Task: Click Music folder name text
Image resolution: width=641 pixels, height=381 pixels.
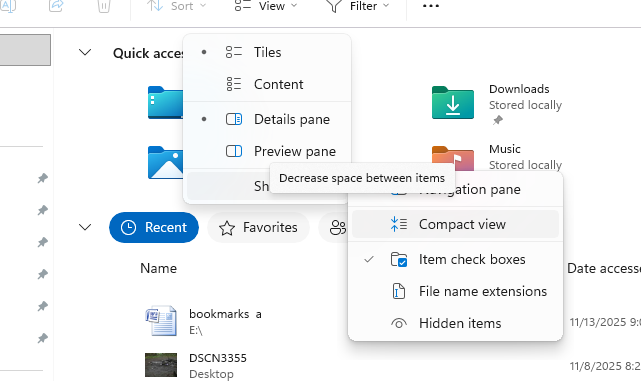Action: (505, 149)
